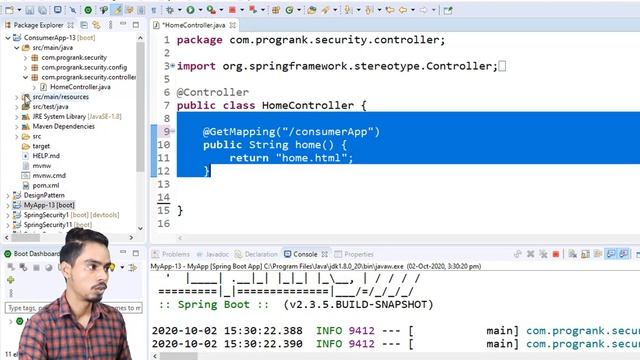640x360 pixels.
Task: Click the Save All toolbar icon
Action: point(42,10)
